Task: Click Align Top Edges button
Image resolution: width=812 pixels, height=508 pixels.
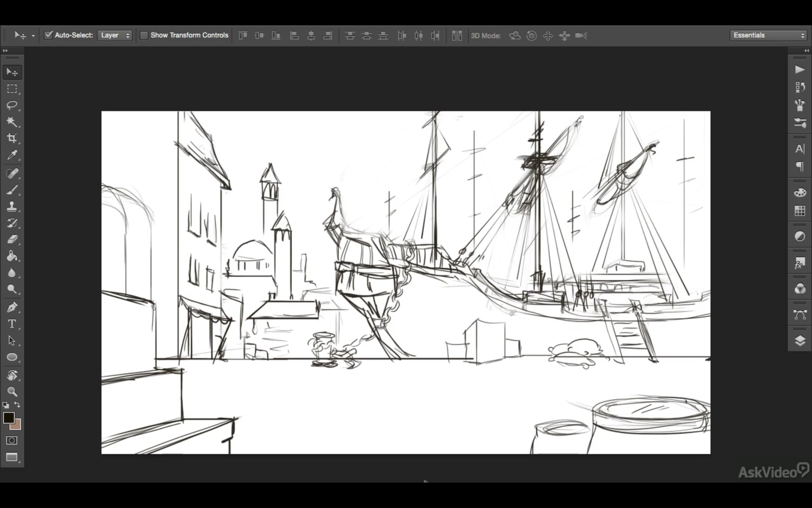Action: [243, 35]
